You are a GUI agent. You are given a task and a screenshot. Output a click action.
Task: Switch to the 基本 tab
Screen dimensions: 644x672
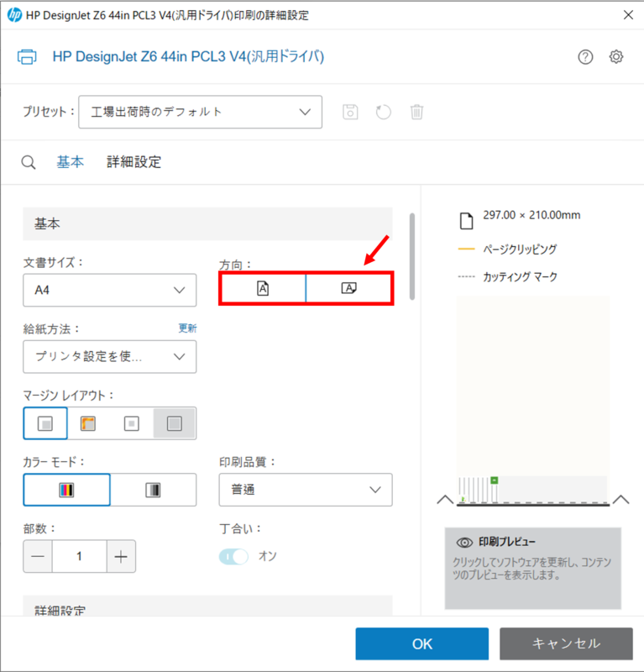pos(71,162)
